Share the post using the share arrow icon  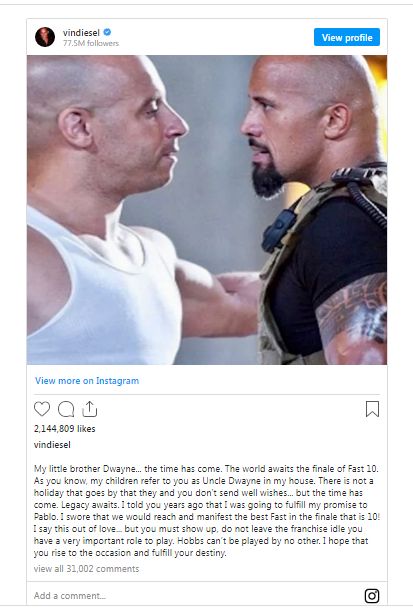point(90,409)
